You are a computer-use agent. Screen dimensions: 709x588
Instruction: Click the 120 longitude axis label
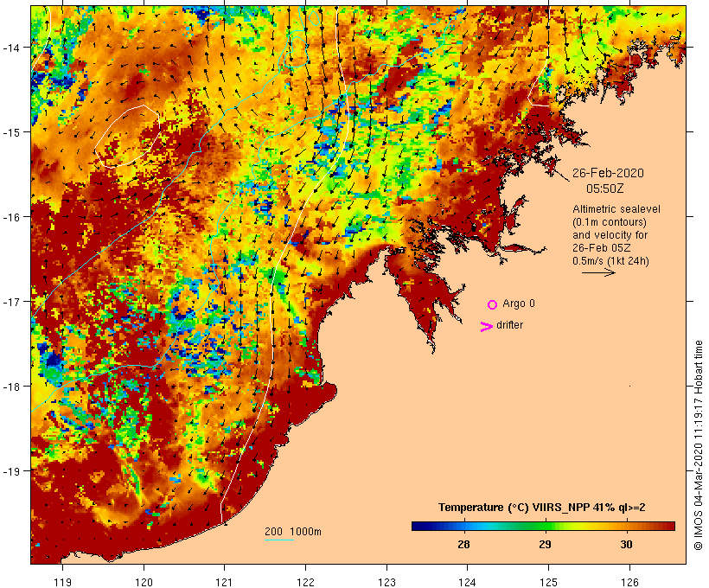144,582
